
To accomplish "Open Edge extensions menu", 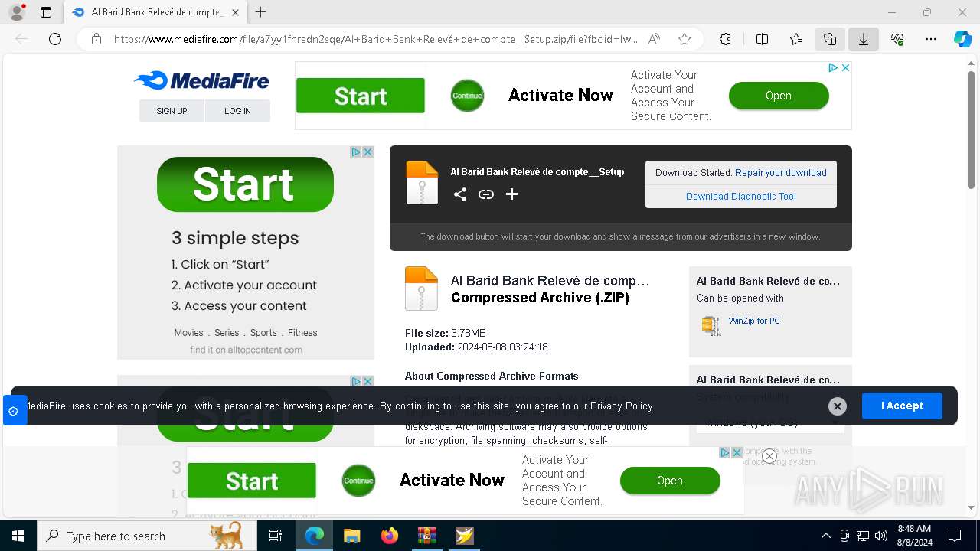I will (725, 39).
